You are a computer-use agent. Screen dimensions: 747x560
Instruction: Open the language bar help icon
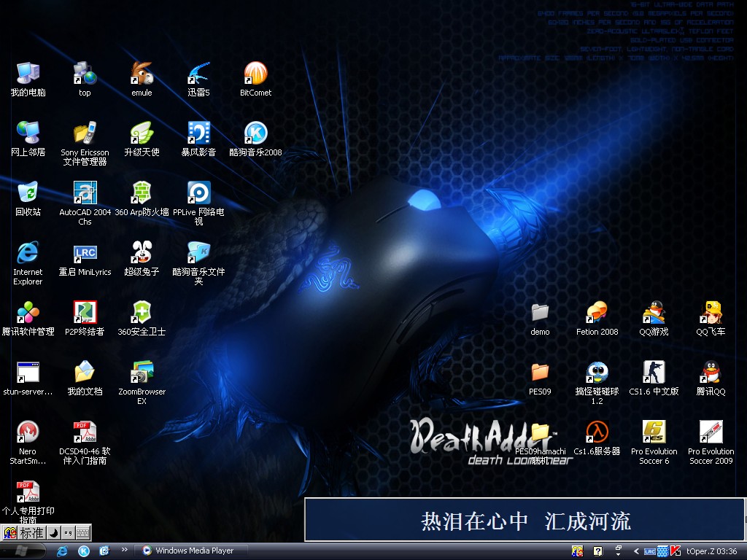tap(598, 551)
